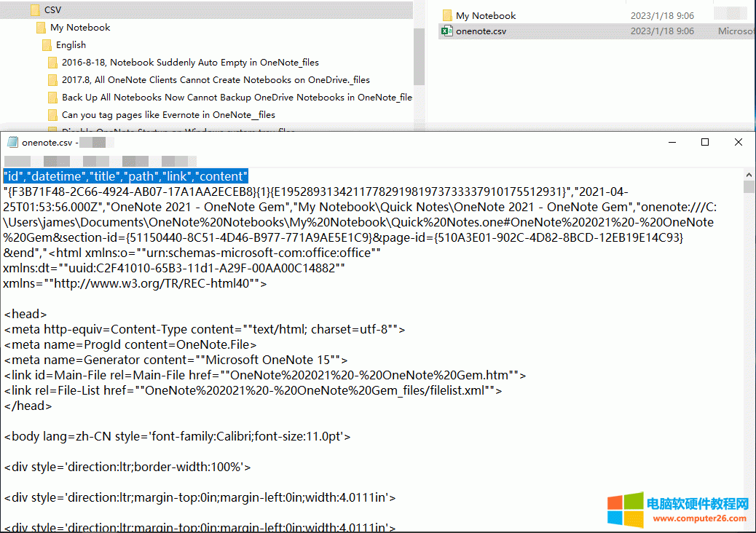
Task: Open folder icon beside "Can you tag pages like Evernote"
Action: click(53, 114)
